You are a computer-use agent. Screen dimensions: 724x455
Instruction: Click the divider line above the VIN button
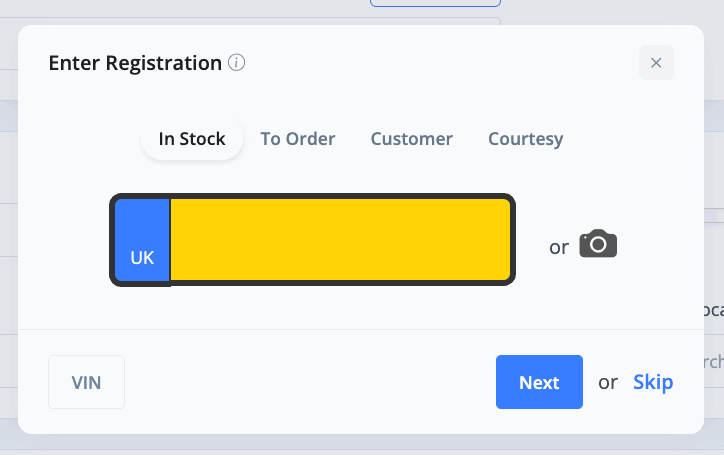(361, 329)
